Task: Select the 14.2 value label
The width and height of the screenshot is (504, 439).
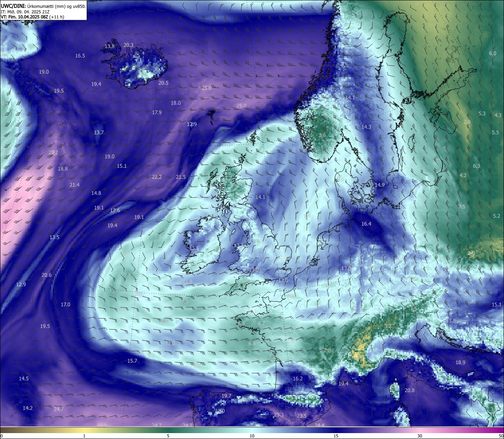Action: [28, 408]
